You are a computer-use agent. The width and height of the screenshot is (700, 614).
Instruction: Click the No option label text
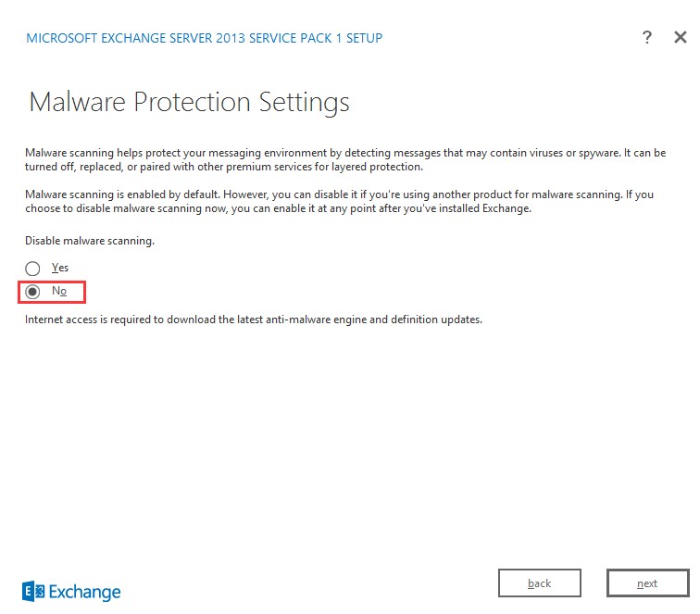pyautogui.click(x=59, y=291)
